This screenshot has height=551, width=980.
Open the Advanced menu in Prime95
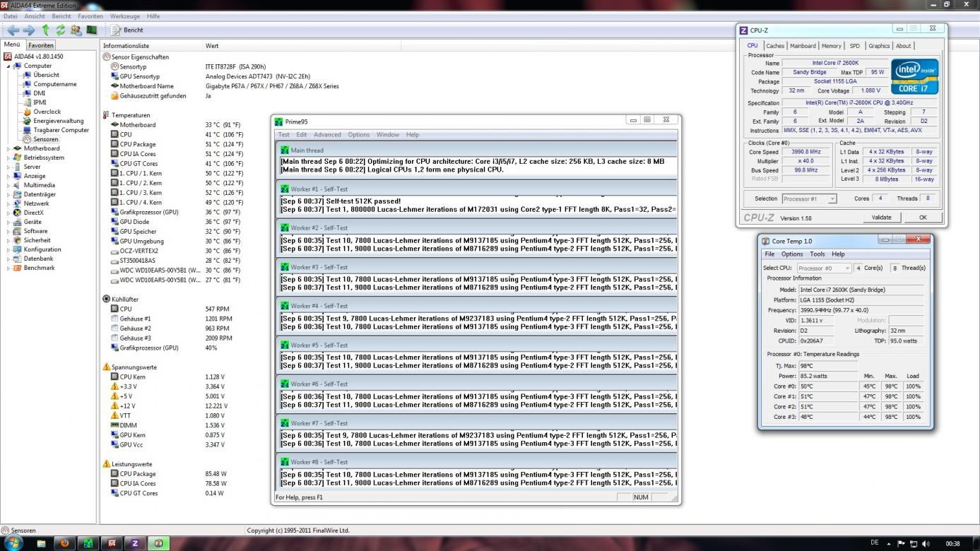[x=327, y=134]
